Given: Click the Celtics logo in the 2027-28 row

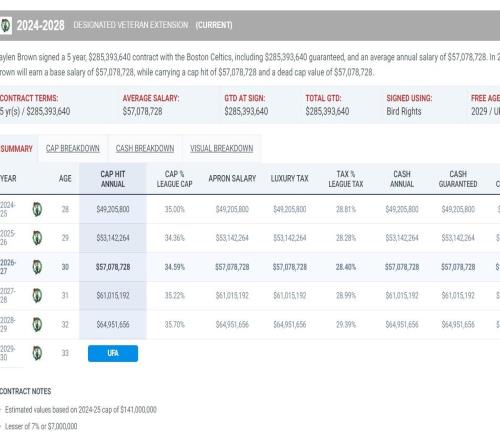Looking at the screenshot, I should click(37, 296).
